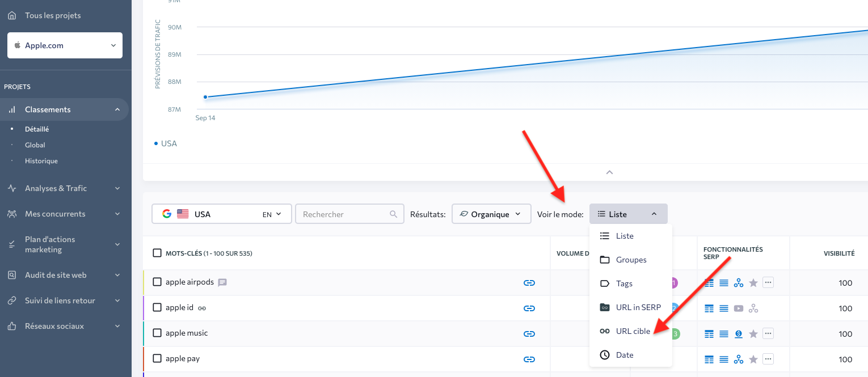Tick the apple pay checkbox

157,358
